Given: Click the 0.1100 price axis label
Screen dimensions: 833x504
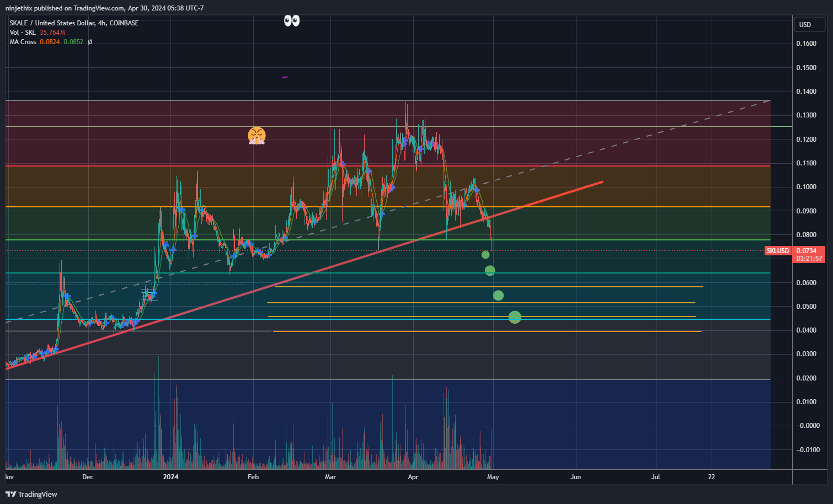Looking at the screenshot, I should [806, 163].
